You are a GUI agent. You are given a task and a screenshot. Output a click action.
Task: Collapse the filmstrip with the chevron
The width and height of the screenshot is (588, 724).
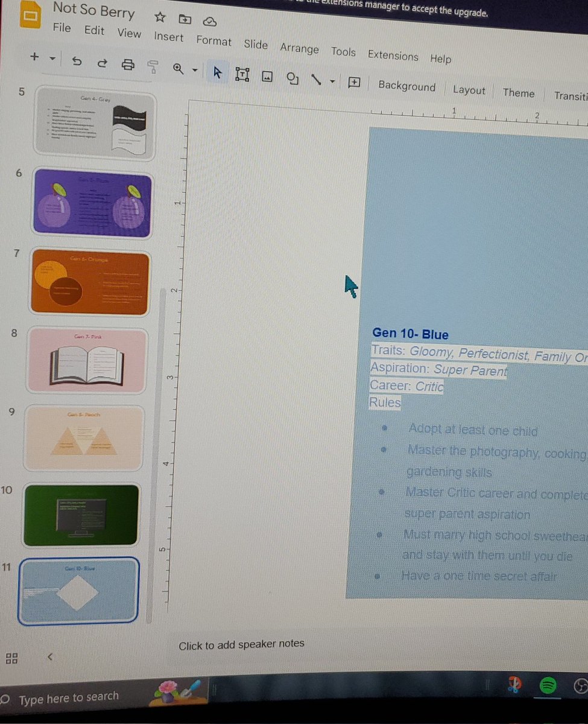point(49,656)
